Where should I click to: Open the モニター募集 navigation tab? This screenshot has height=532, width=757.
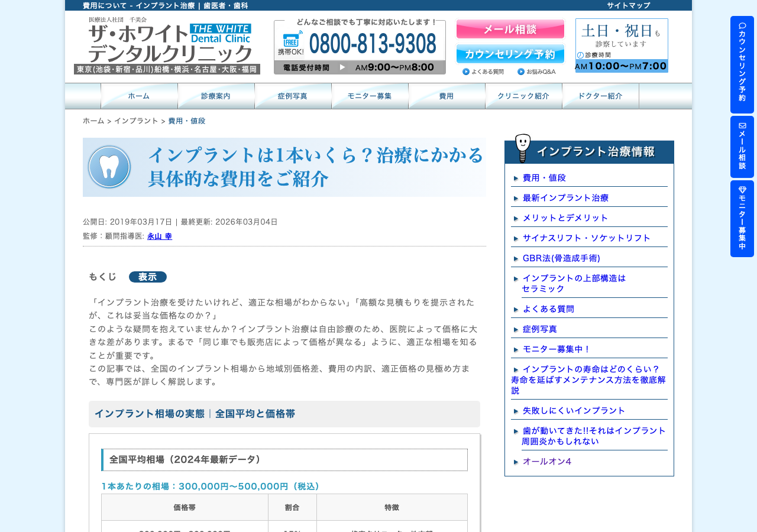click(370, 96)
